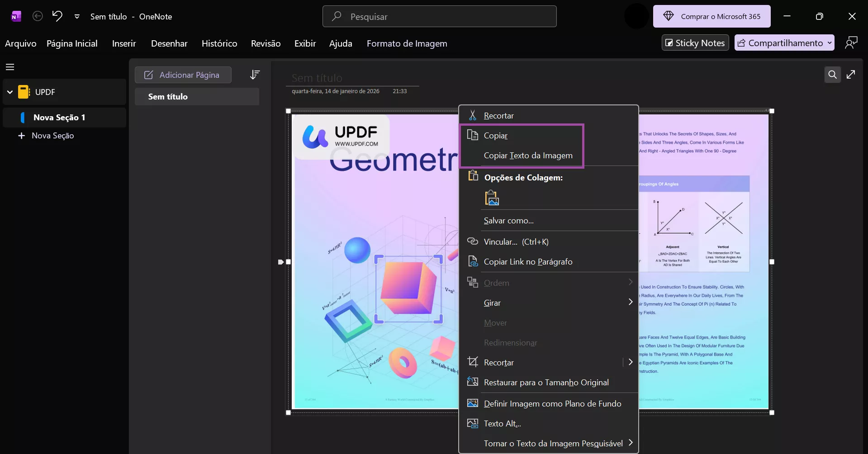Open the quick access toolbar customize arrow

coord(77,16)
